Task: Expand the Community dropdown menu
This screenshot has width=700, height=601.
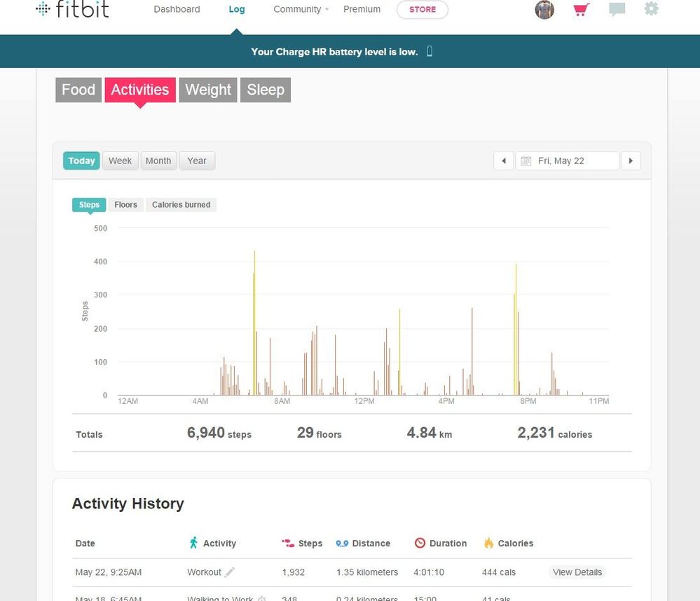Action: click(x=301, y=10)
